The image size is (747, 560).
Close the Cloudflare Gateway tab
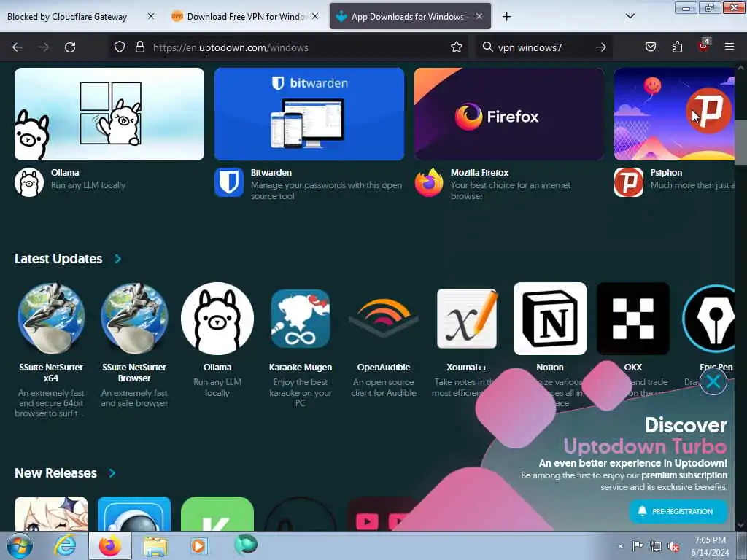point(151,17)
